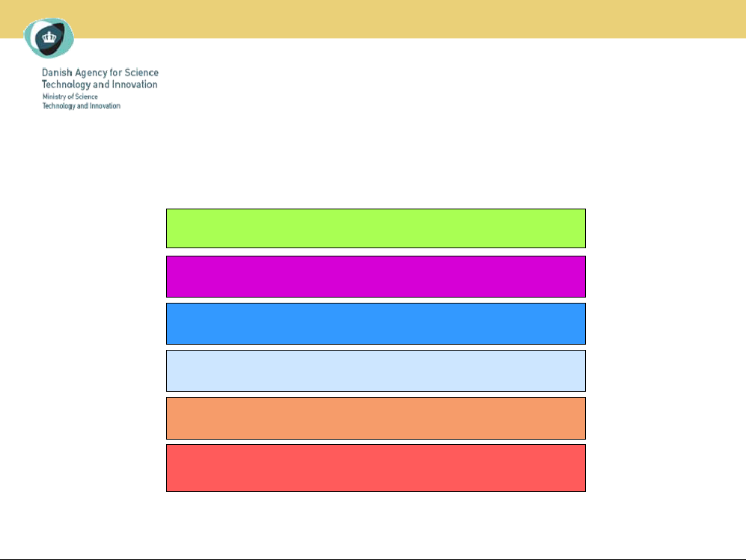
Task: Click the crown logo emblem
Action: (x=49, y=38)
